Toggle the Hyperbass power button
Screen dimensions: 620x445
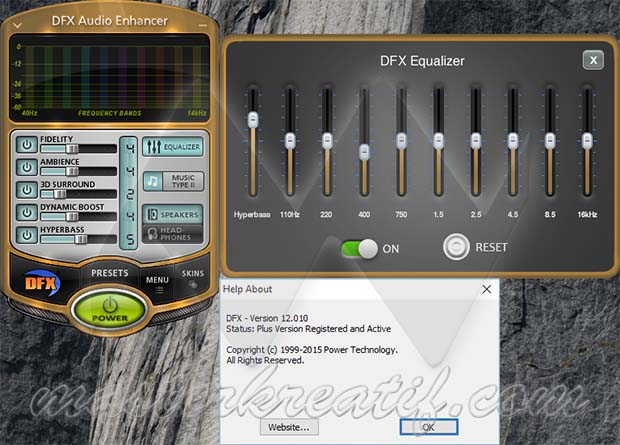pyautogui.click(x=26, y=235)
